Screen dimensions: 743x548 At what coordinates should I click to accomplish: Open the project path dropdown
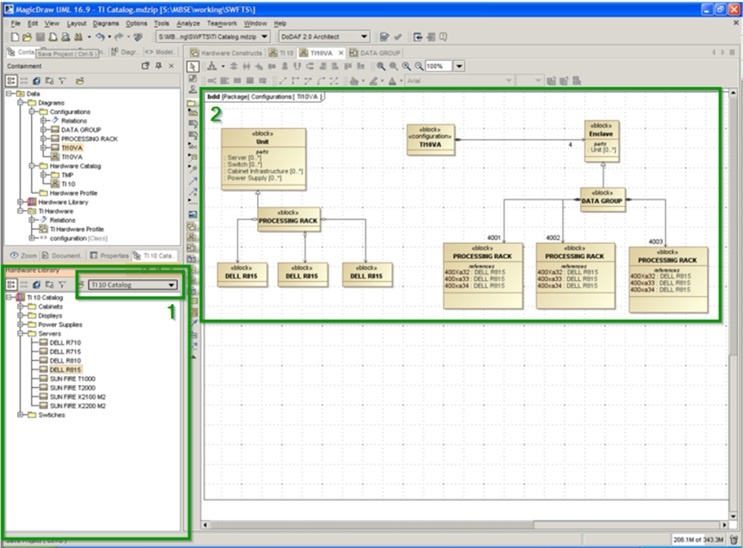[265, 37]
